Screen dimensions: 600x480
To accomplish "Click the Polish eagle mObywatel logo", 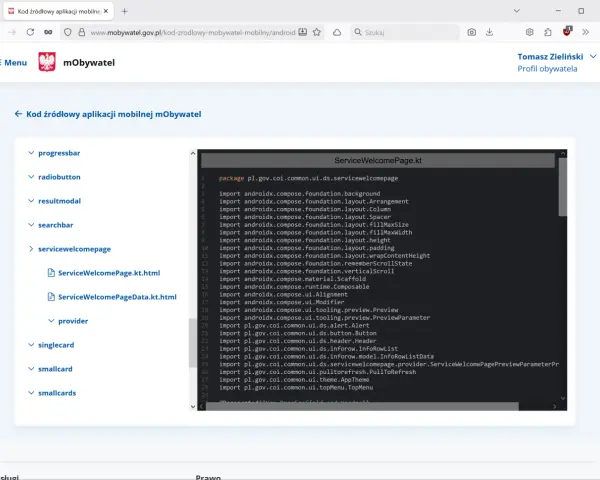I will pos(47,62).
